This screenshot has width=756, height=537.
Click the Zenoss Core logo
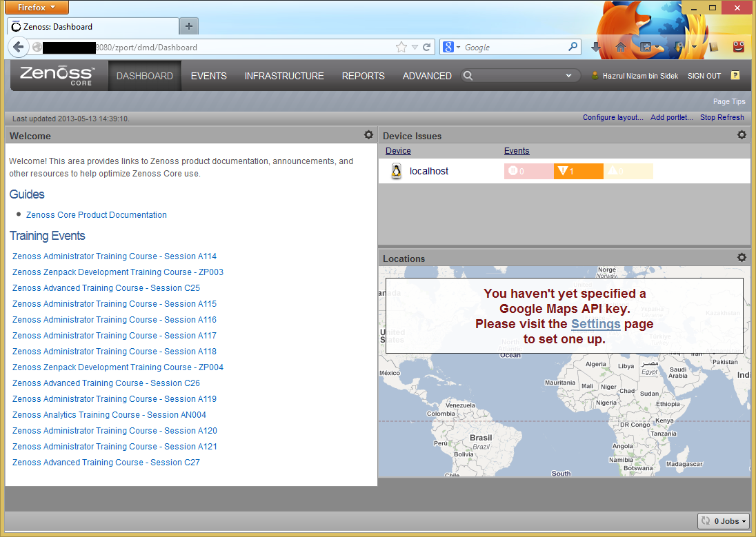click(57, 76)
